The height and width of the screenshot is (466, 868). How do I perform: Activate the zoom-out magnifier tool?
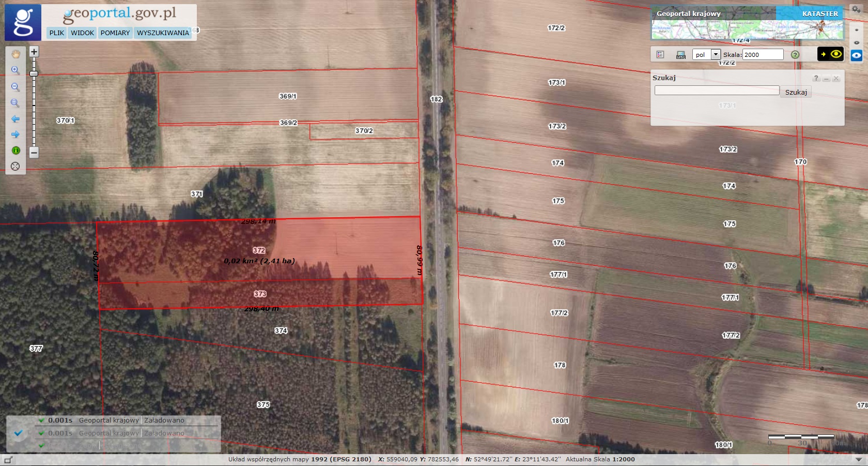pos(16,87)
